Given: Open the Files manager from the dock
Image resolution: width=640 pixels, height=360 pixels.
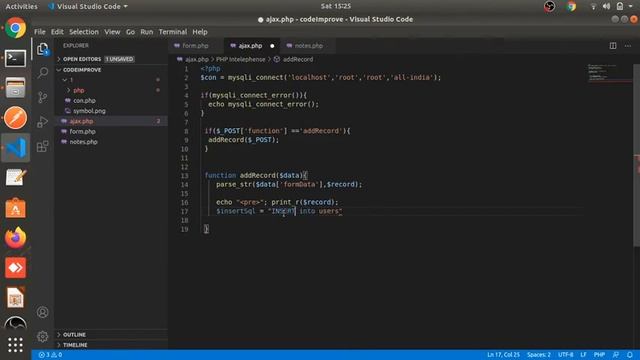Looking at the screenshot, I should coord(16,88).
